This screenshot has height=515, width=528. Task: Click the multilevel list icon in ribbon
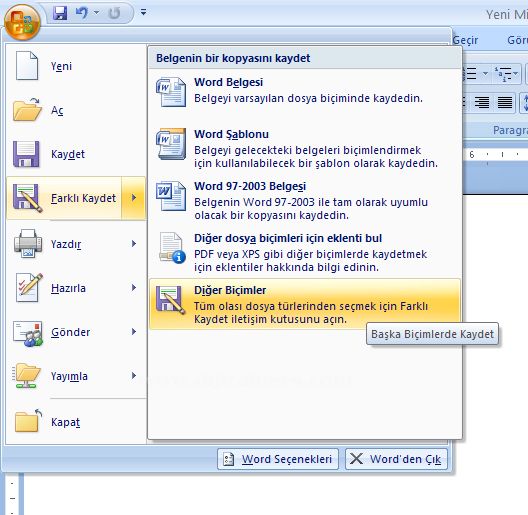[503, 74]
